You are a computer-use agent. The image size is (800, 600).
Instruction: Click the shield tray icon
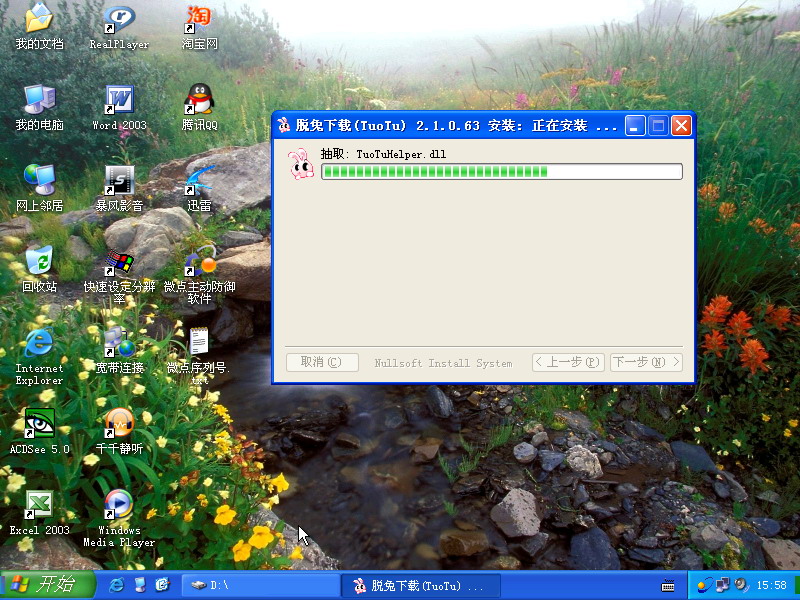[x=704, y=585]
